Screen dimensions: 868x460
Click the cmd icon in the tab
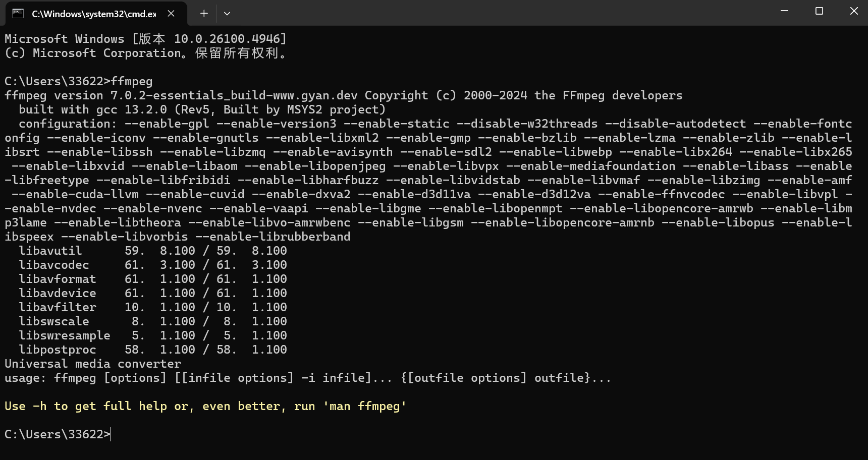tap(18, 14)
